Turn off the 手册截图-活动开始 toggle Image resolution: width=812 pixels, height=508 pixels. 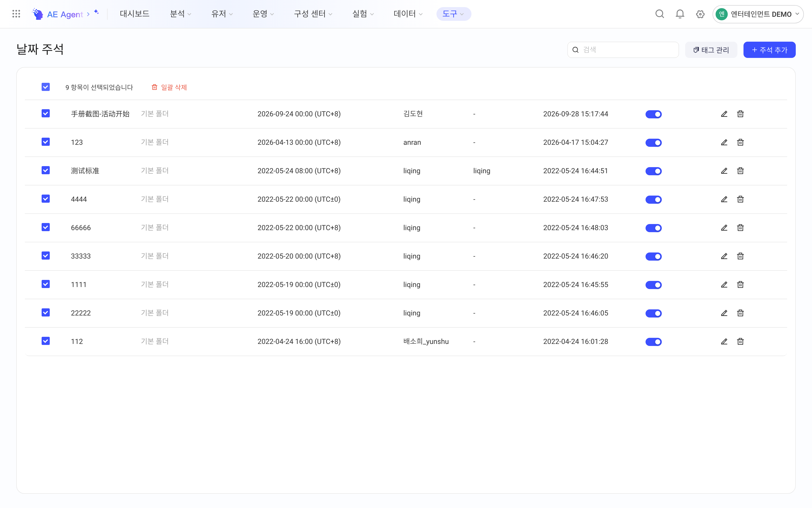(x=653, y=114)
